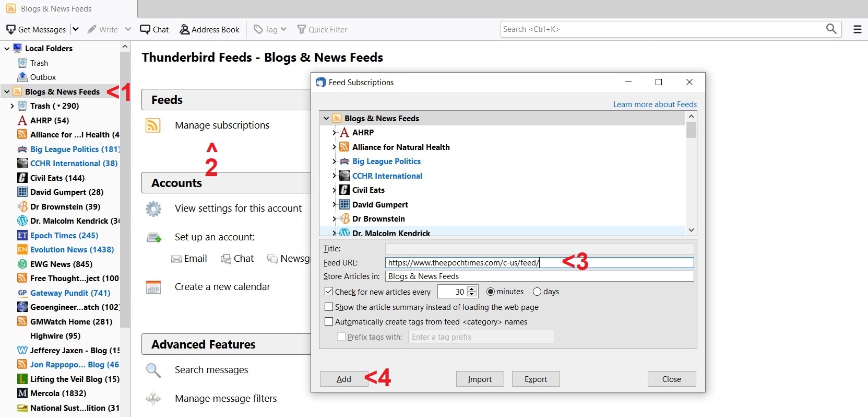
Task: Select the Outbox folder icon
Action: (22, 77)
